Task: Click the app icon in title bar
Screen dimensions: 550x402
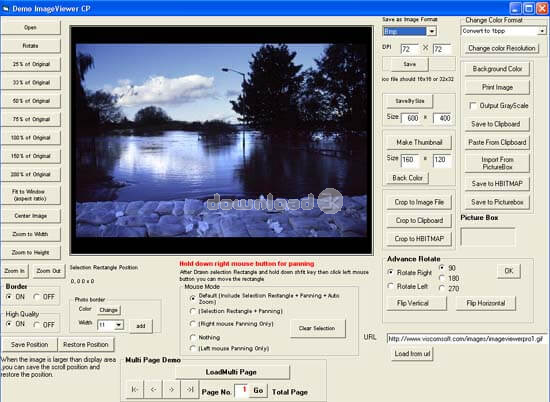Action: point(5,8)
